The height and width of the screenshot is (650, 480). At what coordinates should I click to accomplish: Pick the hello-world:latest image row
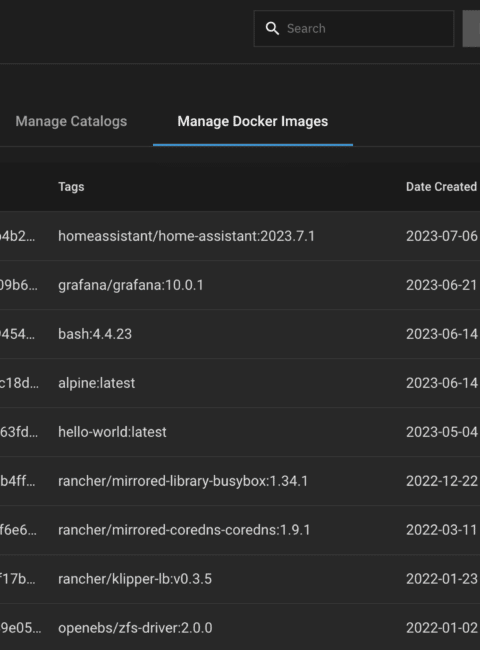click(240, 432)
